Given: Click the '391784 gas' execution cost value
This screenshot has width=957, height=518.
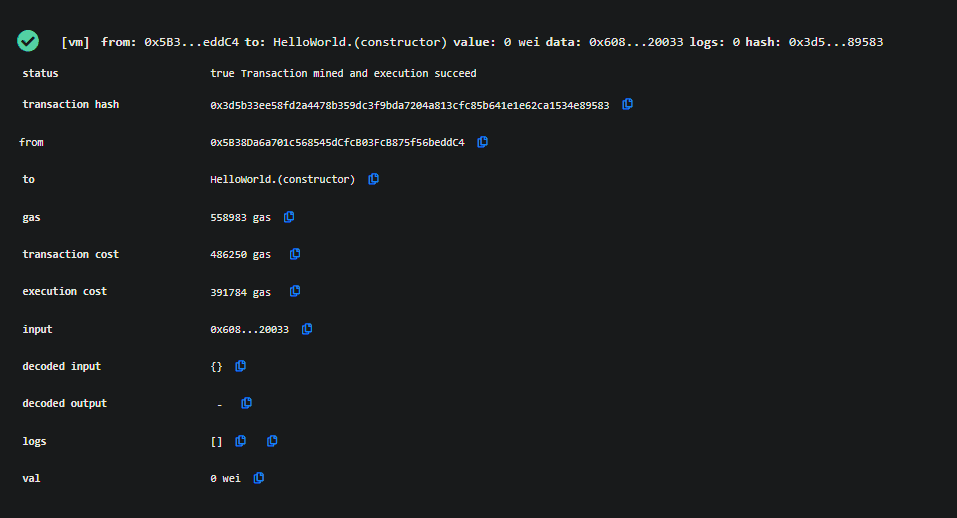Looking at the screenshot, I should [240, 292].
